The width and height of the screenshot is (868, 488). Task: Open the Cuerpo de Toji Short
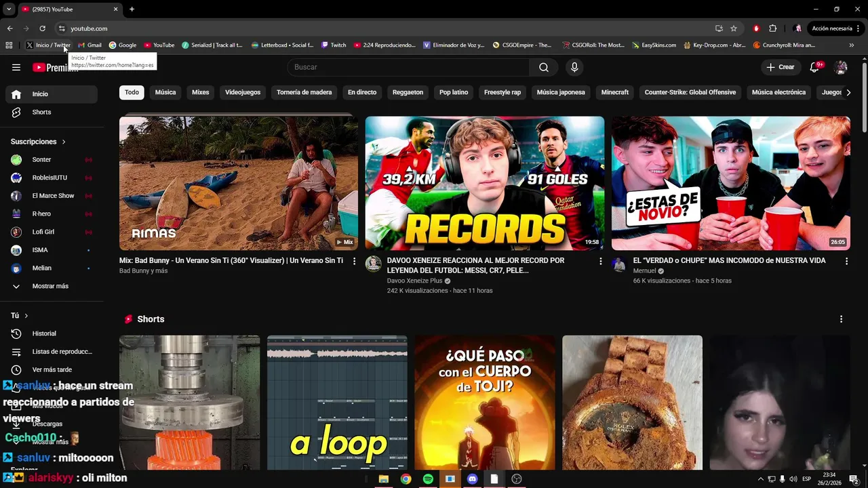(x=485, y=403)
